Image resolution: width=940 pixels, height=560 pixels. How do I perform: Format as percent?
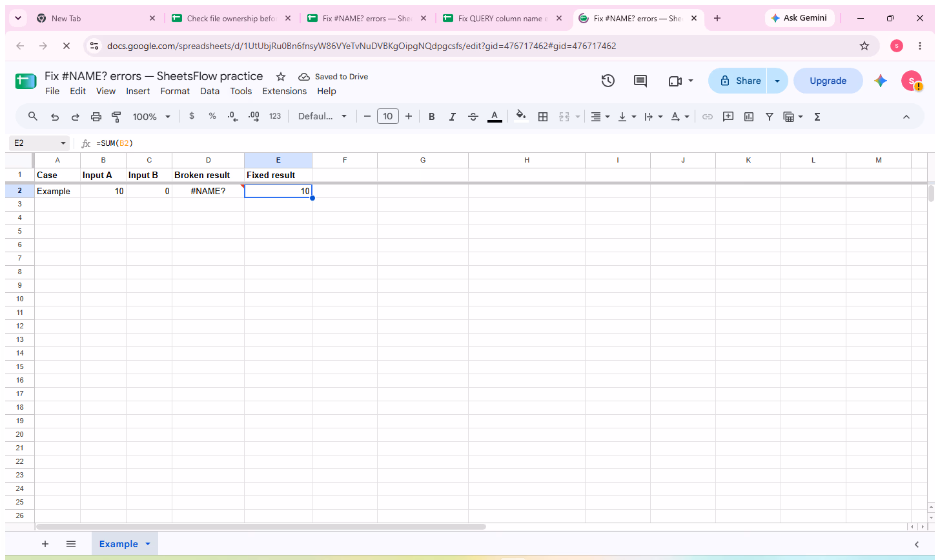pyautogui.click(x=212, y=116)
